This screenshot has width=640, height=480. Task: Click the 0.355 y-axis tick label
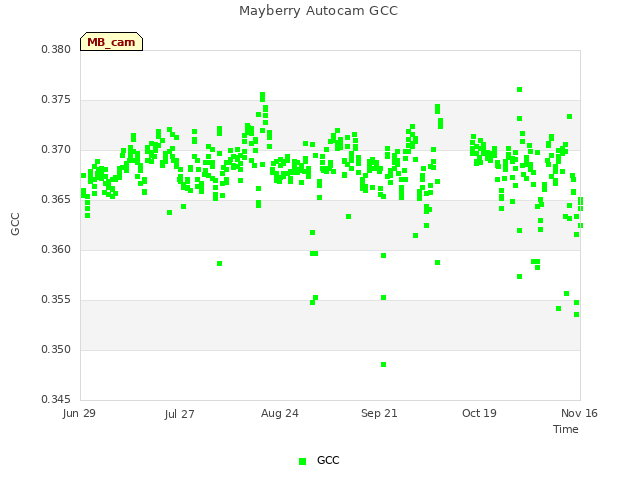[56, 300]
